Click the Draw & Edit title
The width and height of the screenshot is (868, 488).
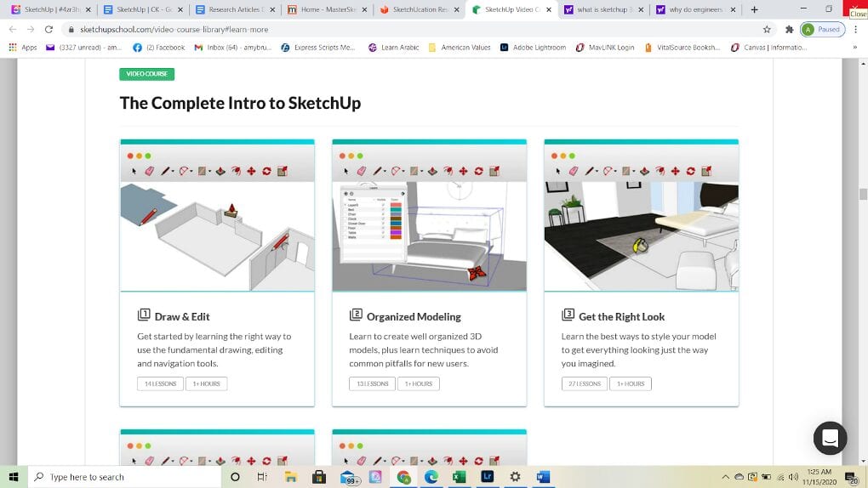point(182,316)
